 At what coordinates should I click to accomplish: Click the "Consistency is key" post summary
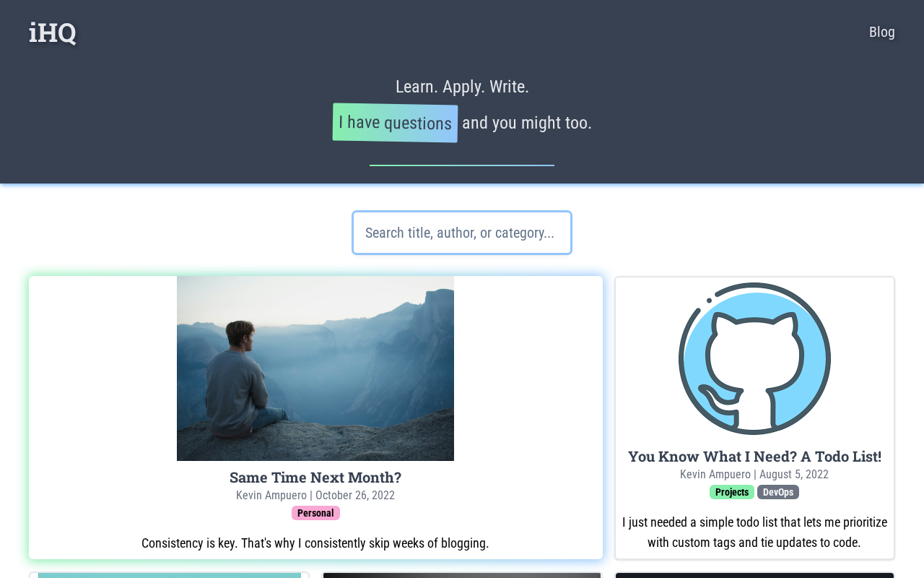(x=315, y=543)
